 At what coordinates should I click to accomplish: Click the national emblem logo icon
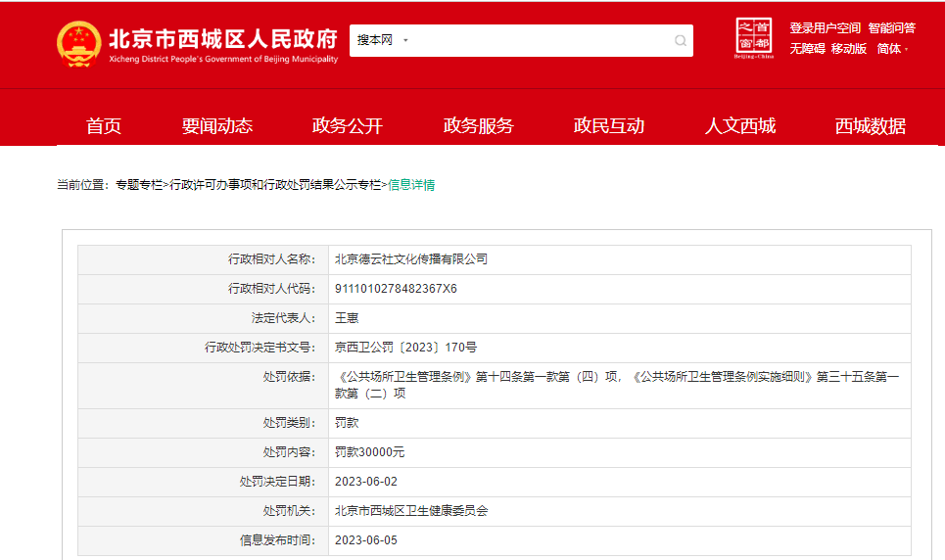coord(78,43)
